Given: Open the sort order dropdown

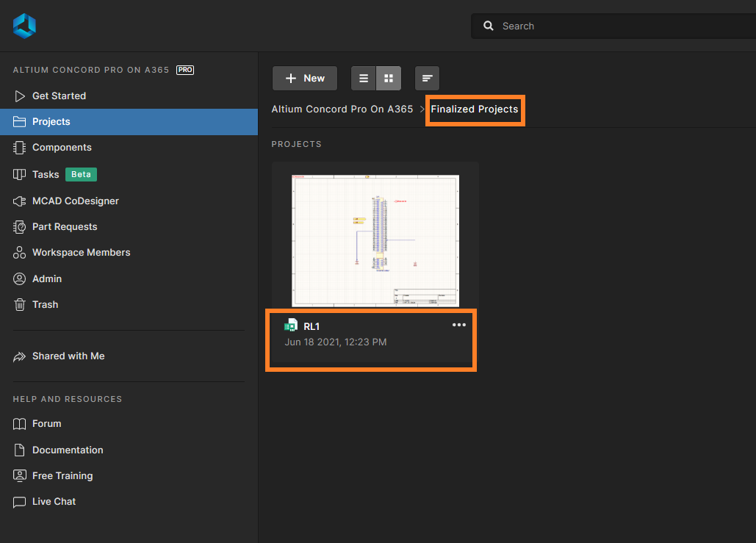Looking at the screenshot, I should (x=427, y=78).
